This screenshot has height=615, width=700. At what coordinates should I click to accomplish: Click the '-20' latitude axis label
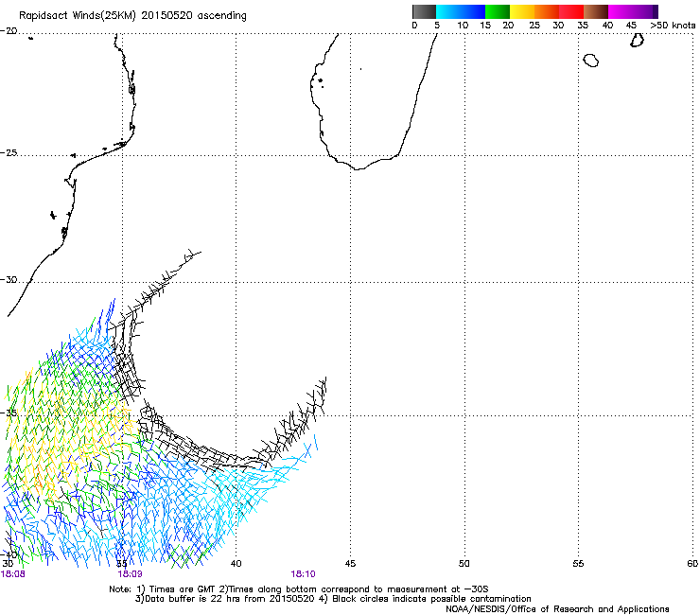(x=9, y=31)
